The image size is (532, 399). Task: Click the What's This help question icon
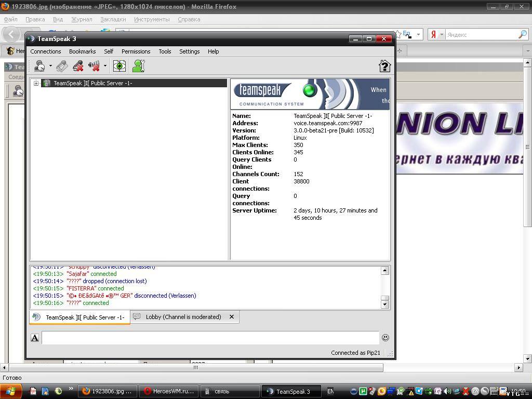pos(385,66)
